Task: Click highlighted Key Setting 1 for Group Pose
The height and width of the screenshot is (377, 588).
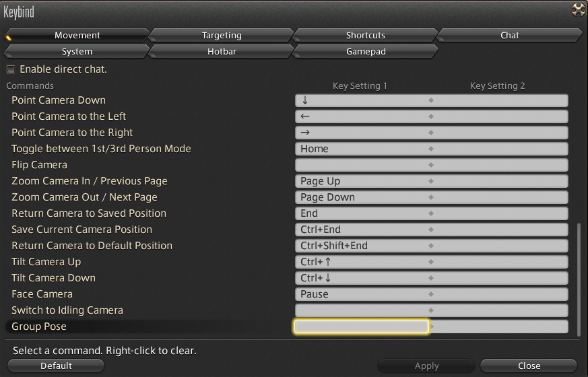Action: [x=362, y=327]
